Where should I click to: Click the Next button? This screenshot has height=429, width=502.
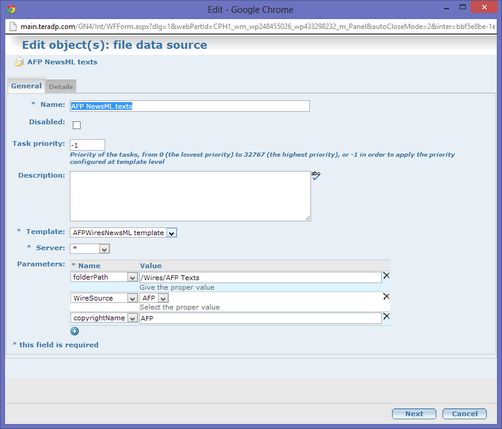coord(414,414)
